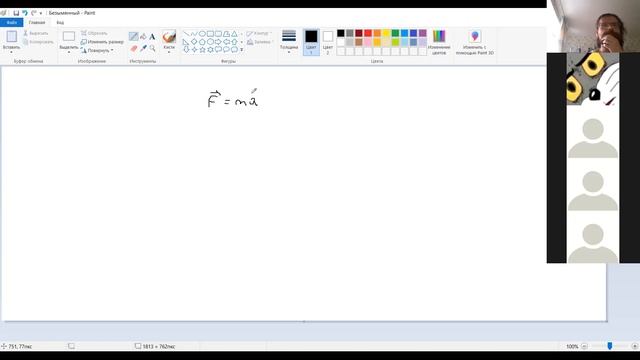
Task: Click Edit with Paint 3D button
Action: point(475,42)
